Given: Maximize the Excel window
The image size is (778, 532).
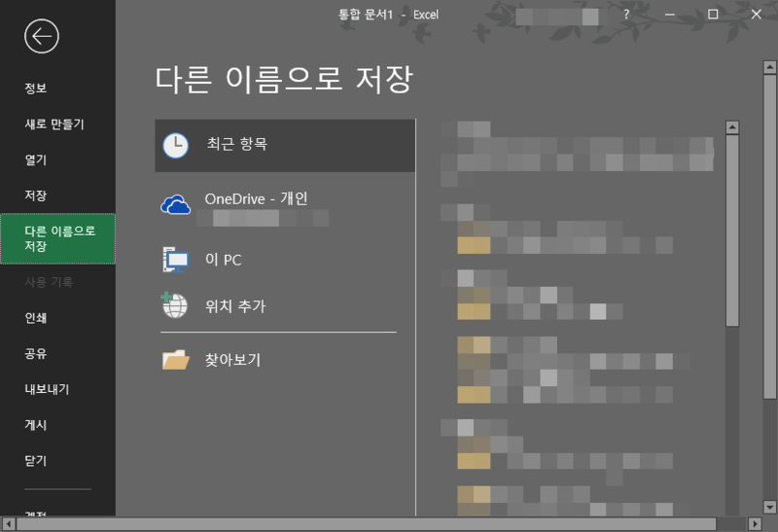Looking at the screenshot, I should (713, 15).
